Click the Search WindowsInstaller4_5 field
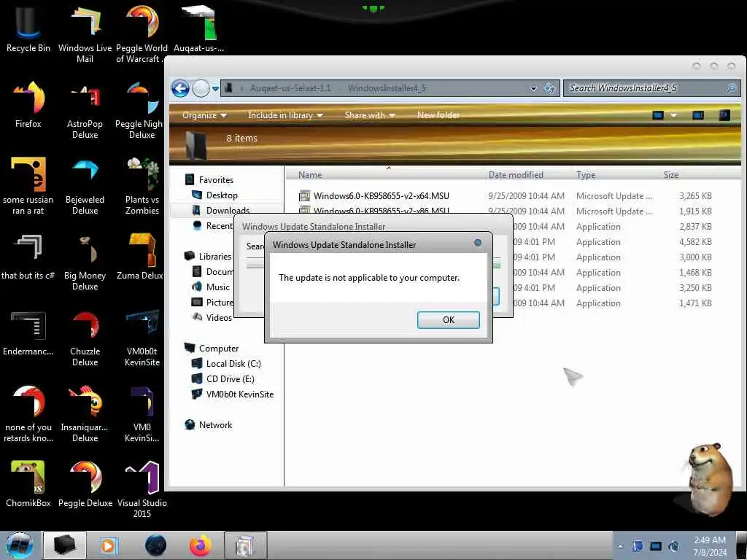The width and height of the screenshot is (747, 560). point(651,88)
